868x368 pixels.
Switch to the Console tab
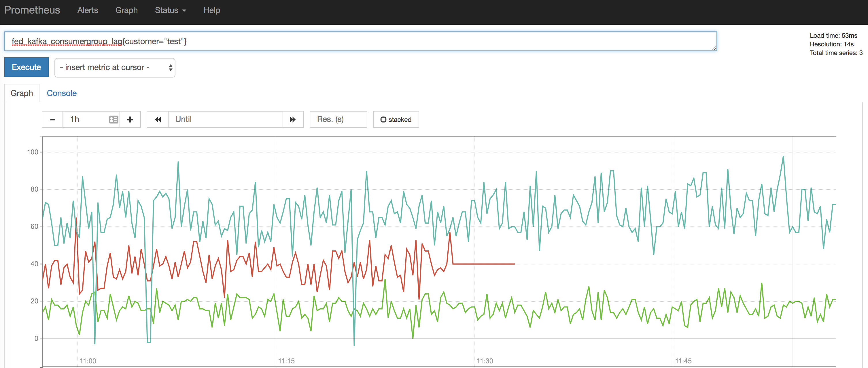(62, 93)
